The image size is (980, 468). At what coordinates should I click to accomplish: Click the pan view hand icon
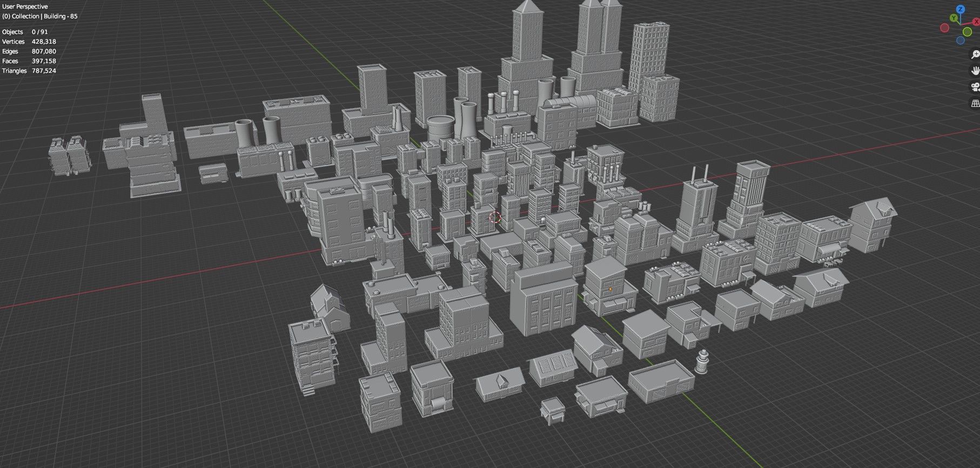click(x=975, y=71)
